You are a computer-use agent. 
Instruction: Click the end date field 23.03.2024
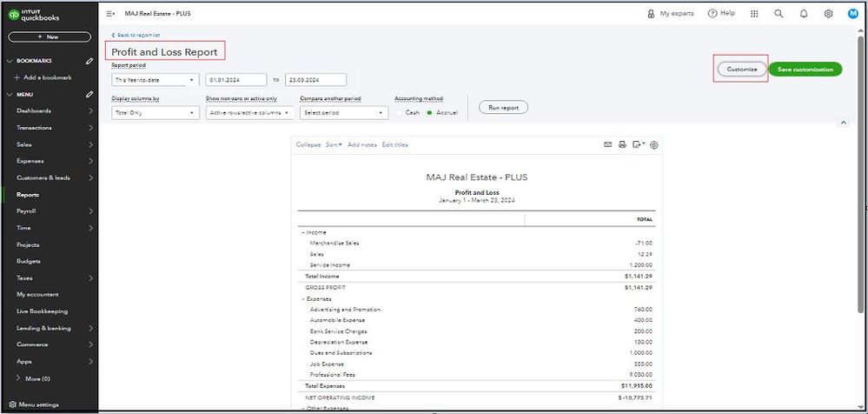(316, 80)
